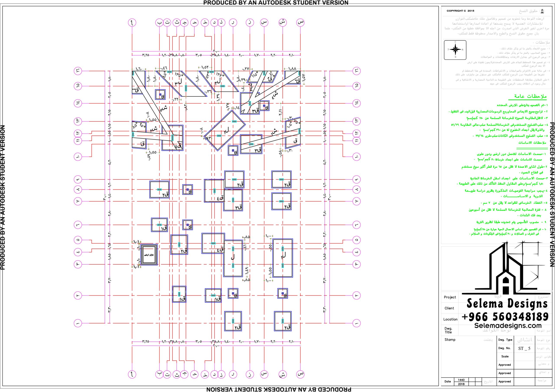This screenshot has height=392, width=555.
Task: Select the hatched ground tank rectangle
Action: pyautogui.click(x=149, y=255)
